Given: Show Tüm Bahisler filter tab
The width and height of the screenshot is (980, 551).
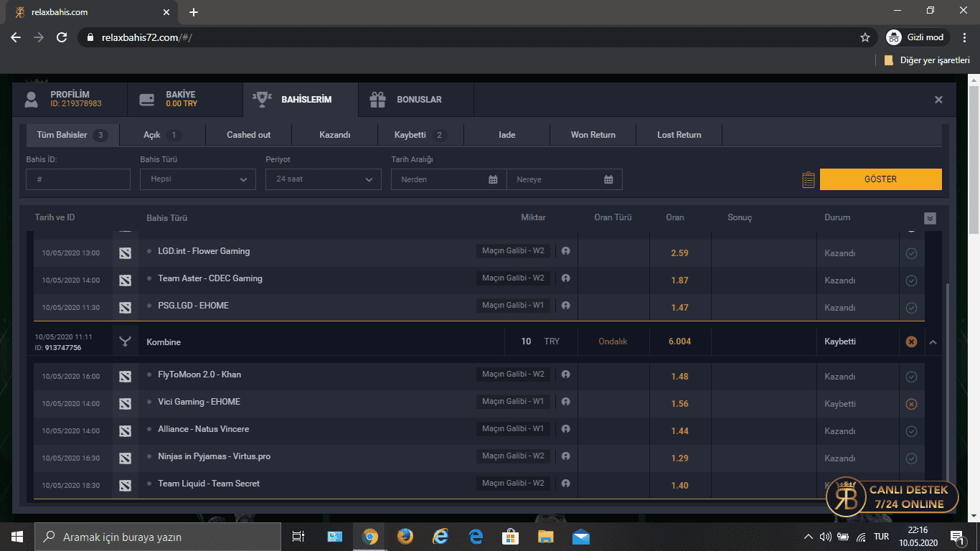Looking at the screenshot, I should click(72, 135).
